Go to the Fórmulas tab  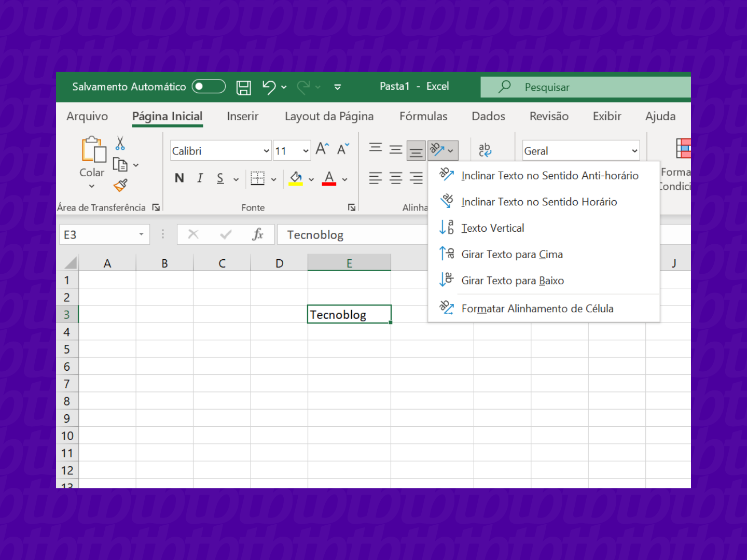[423, 116]
